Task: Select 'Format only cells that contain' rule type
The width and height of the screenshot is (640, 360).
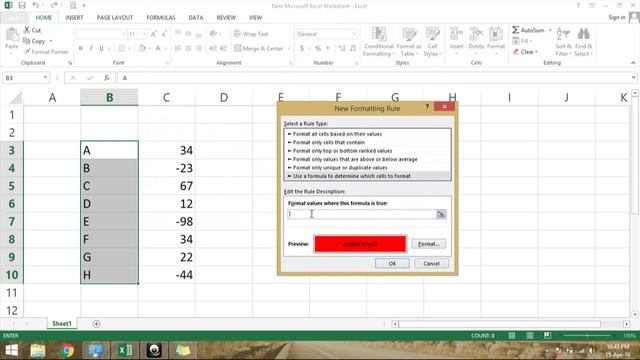Action: coord(367,142)
